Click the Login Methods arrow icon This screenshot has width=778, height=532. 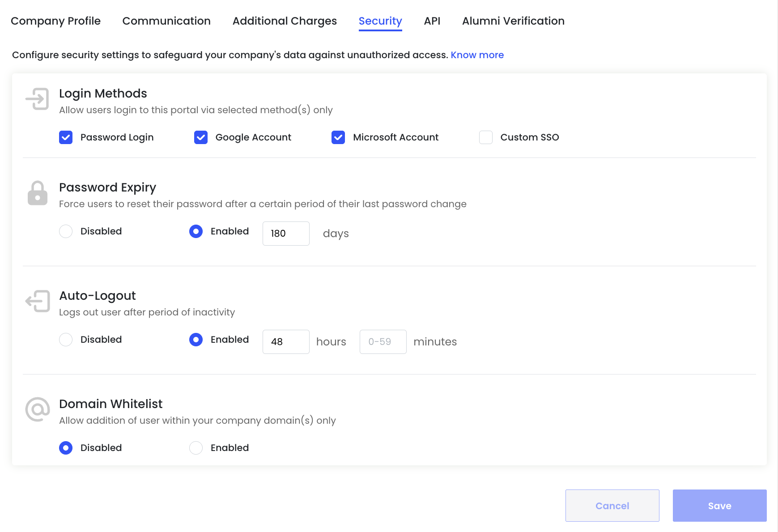point(38,99)
